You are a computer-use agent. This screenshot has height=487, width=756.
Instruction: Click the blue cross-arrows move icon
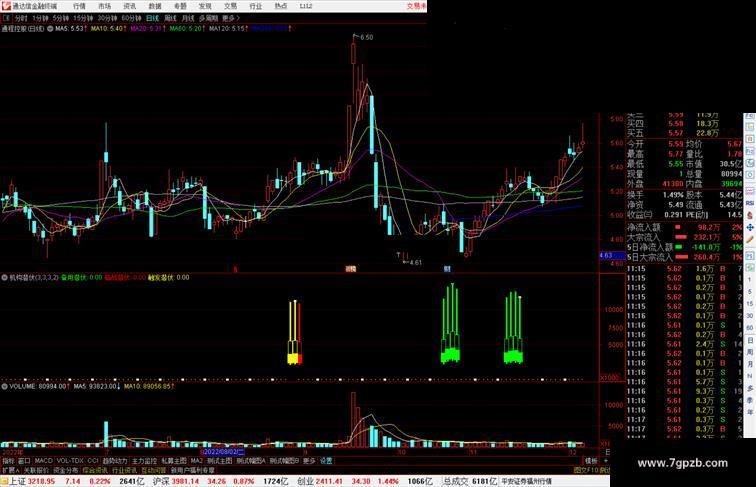[x=750, y=227]
